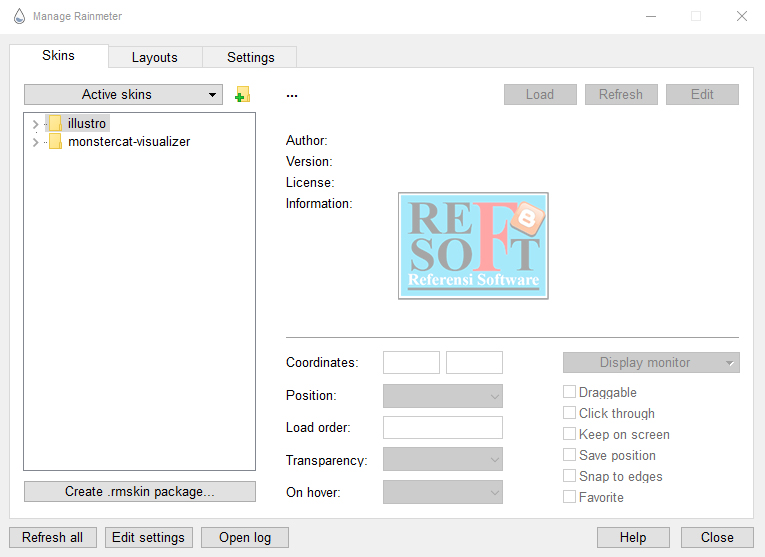
Task: Close the Manage Rainmeter window
Action: pyautogui.click(x=742, y=16)
